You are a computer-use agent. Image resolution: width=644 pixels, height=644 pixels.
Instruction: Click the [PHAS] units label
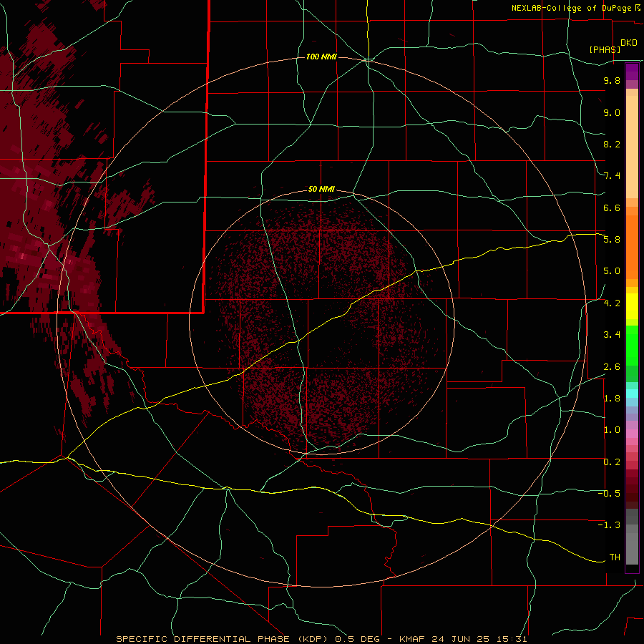pyautogui.click(x=605, y=49)
